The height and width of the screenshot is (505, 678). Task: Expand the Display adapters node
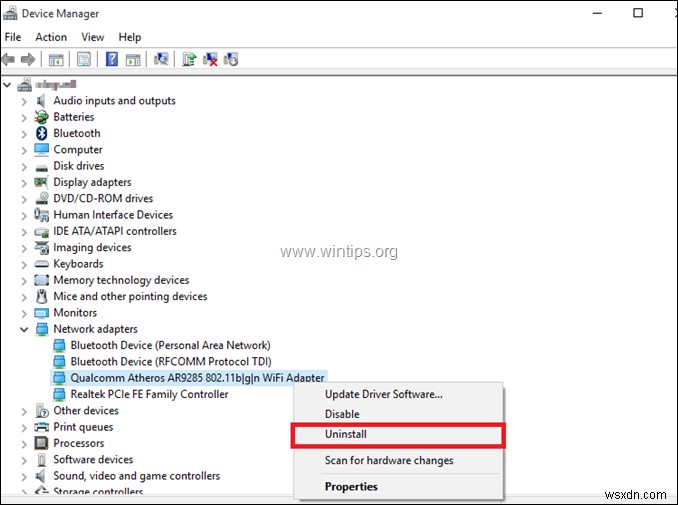[24, 183]
